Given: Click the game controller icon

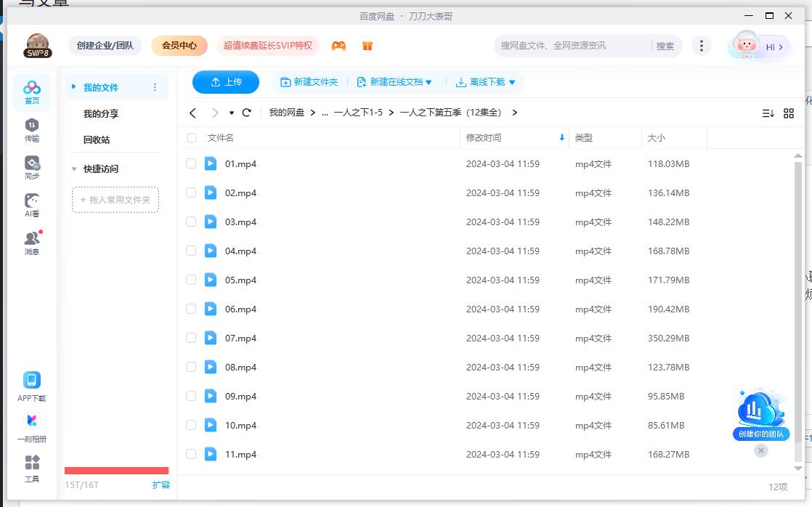Looking at the screenshot, I should click(x=338, y=46).
